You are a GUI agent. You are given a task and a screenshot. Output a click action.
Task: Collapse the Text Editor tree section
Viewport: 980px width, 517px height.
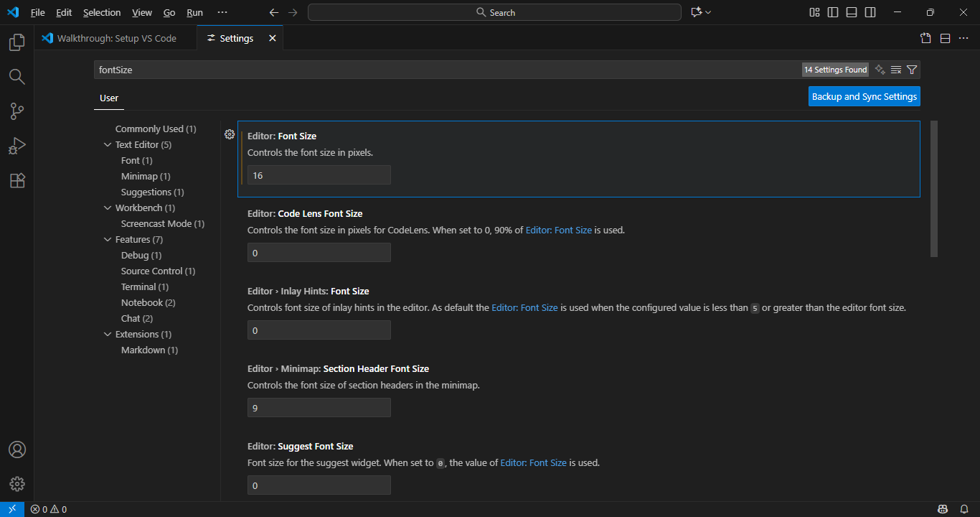(108, 145)
